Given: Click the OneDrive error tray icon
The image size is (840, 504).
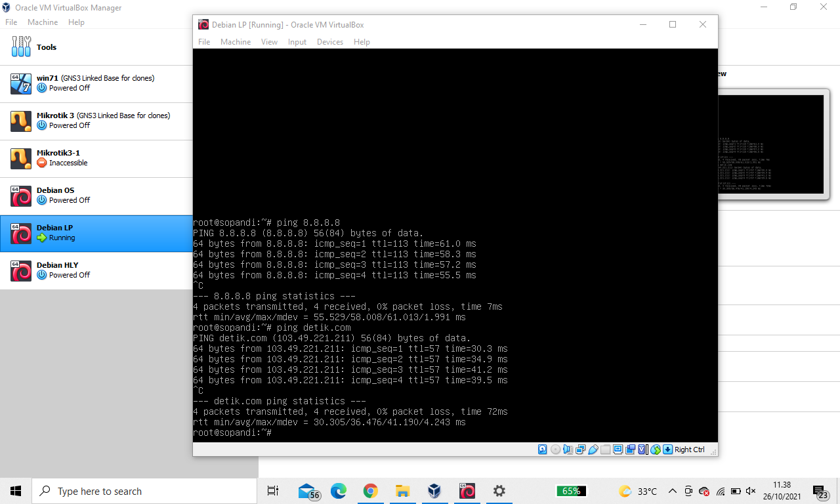Looking at the screenshot, I should tap(704, 491).
